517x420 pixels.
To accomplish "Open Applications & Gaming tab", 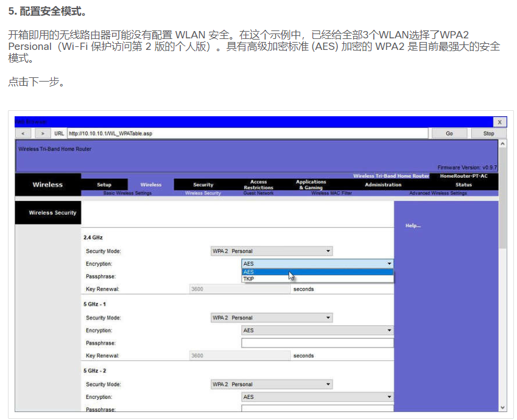I will pyautogui.click(x=311, y=184).
